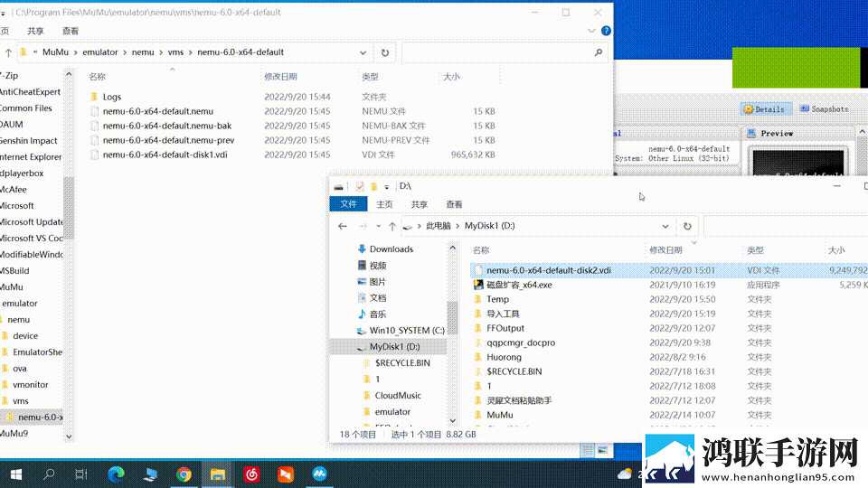Image resolution: width=868 pixels, height=488 pixels.
Task: Open 共享 tab in nemu folder window
Action: coord(35,31)
